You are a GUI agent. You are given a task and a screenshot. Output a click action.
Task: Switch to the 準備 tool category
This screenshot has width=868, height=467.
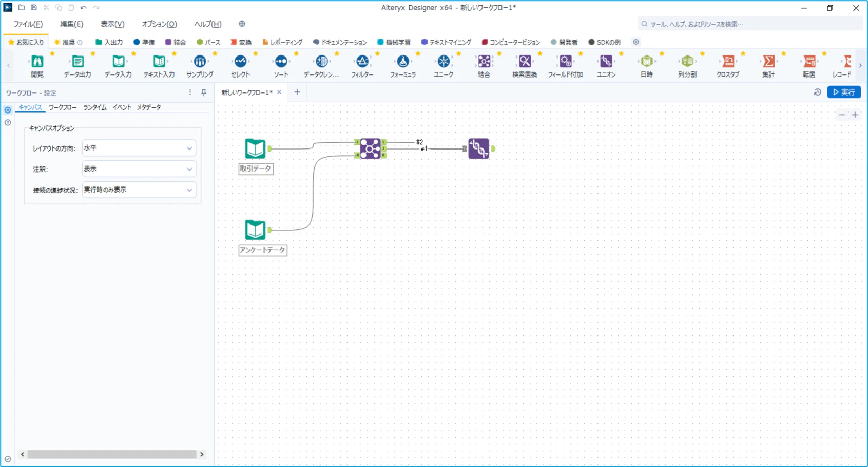tap(144, 42)
